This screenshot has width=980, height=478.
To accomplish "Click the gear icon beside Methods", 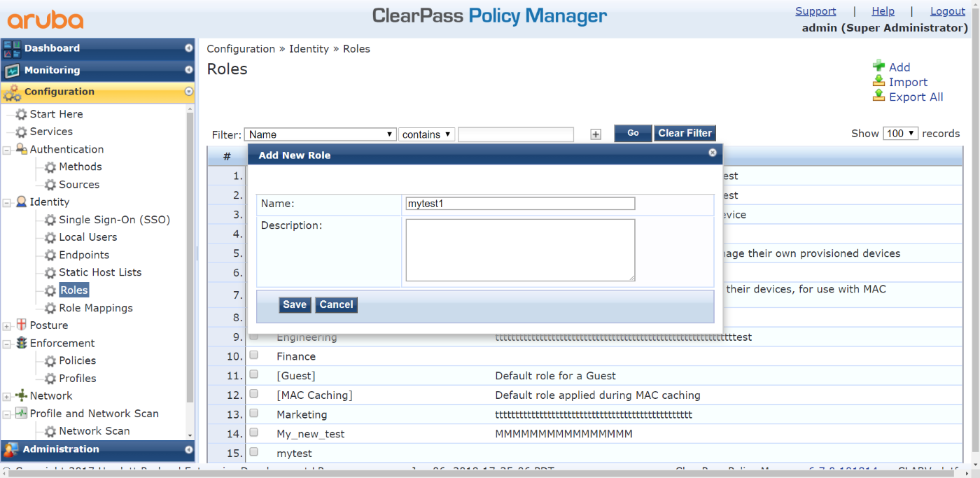I will [50, 167].
